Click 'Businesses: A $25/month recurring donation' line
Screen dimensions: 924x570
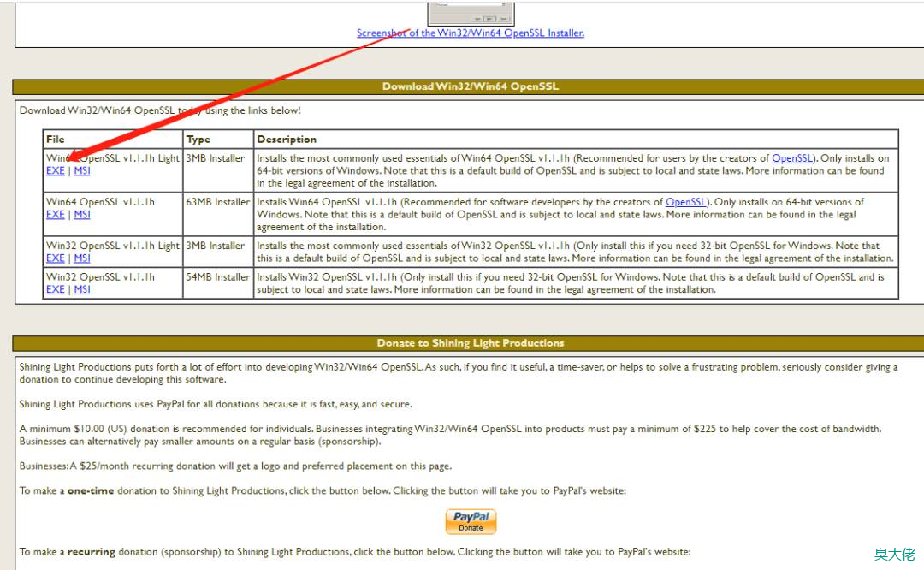236,466
